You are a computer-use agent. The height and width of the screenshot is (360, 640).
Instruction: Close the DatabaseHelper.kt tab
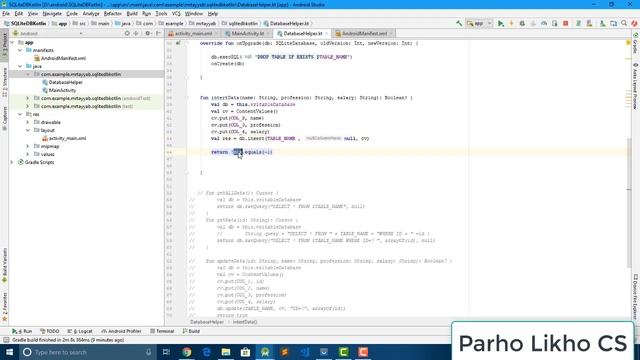[x=327, y=33]
